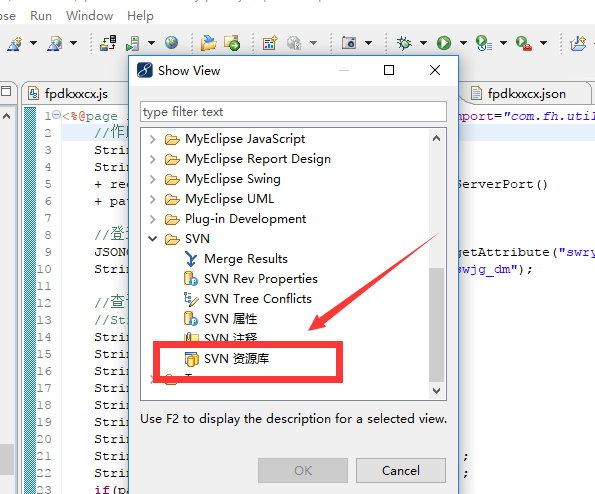Screen dimensions: 595x494
Task: Click the new report design icon
Action: point(270,43)
